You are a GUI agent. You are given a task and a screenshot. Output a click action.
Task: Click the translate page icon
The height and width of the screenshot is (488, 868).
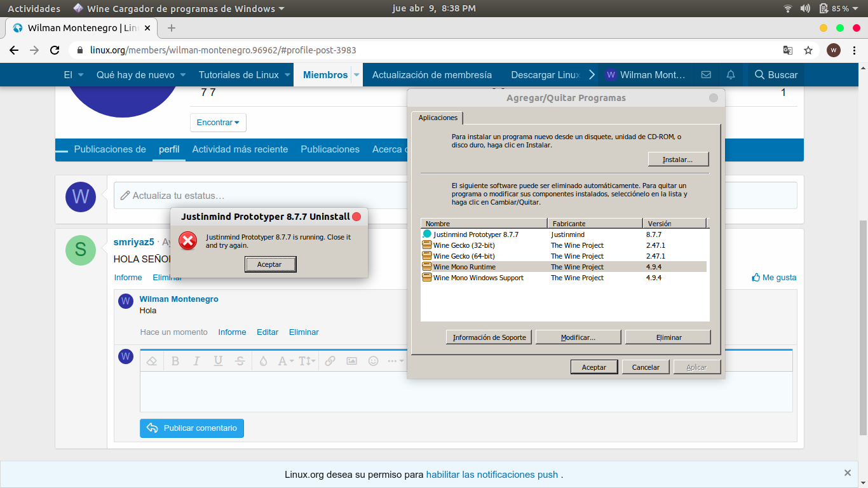[x=787, y=50]
